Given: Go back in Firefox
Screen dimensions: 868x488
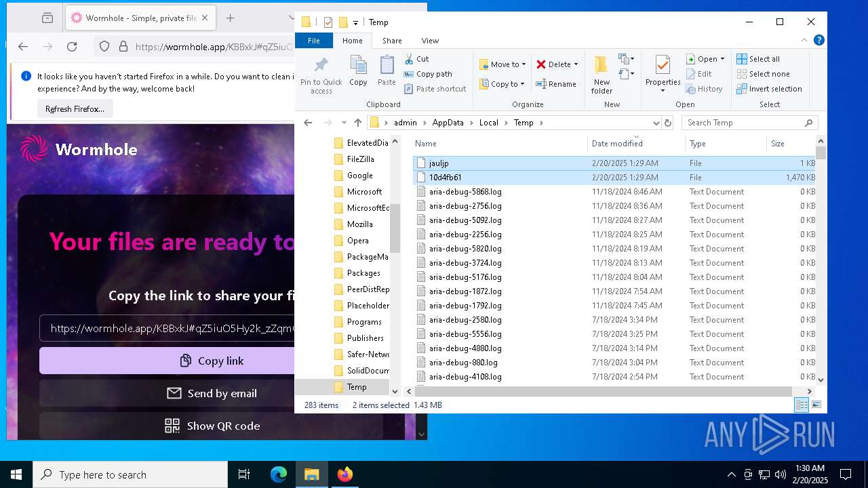Looking at the screenshot, I should [x=23, y=47].
